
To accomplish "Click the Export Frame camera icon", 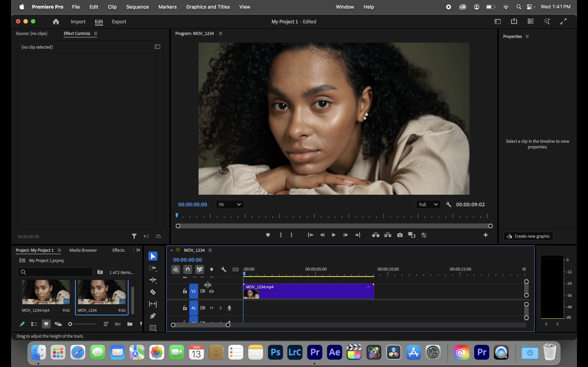I will (400, 235).
